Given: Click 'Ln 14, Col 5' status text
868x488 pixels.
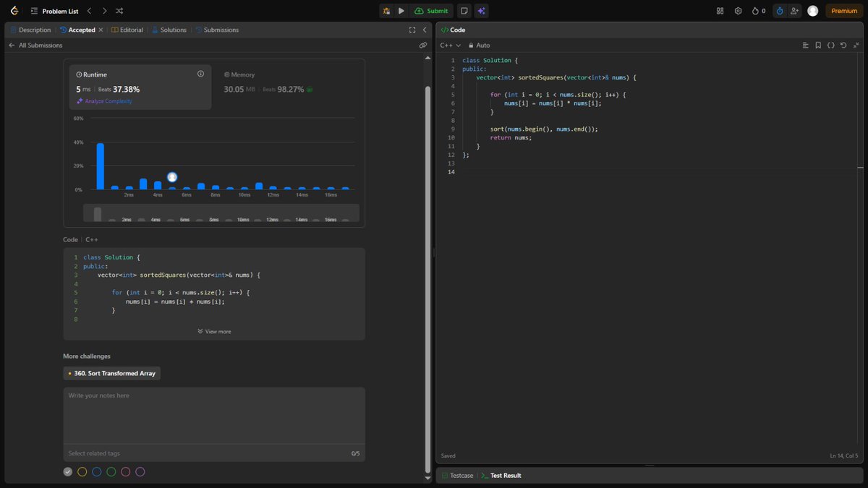Looking at the screenshot, I should click(x=843, y=455).
